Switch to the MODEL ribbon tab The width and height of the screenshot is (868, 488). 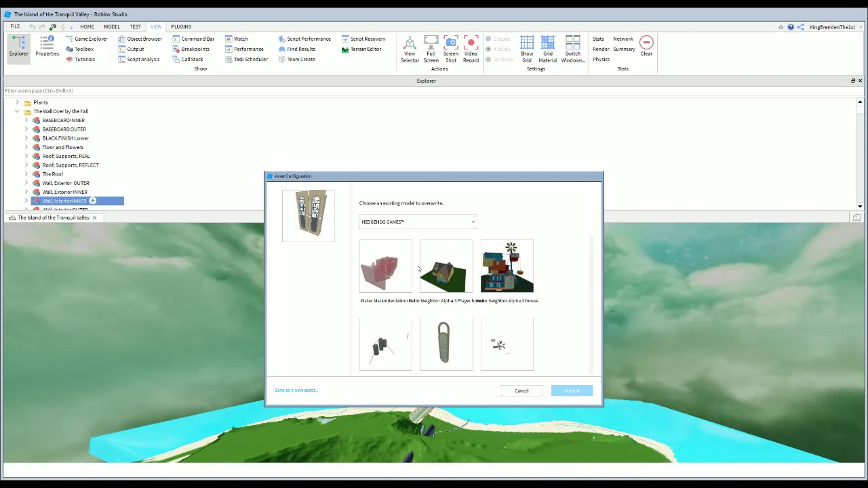pyautogui.click(x=112, y=26)
